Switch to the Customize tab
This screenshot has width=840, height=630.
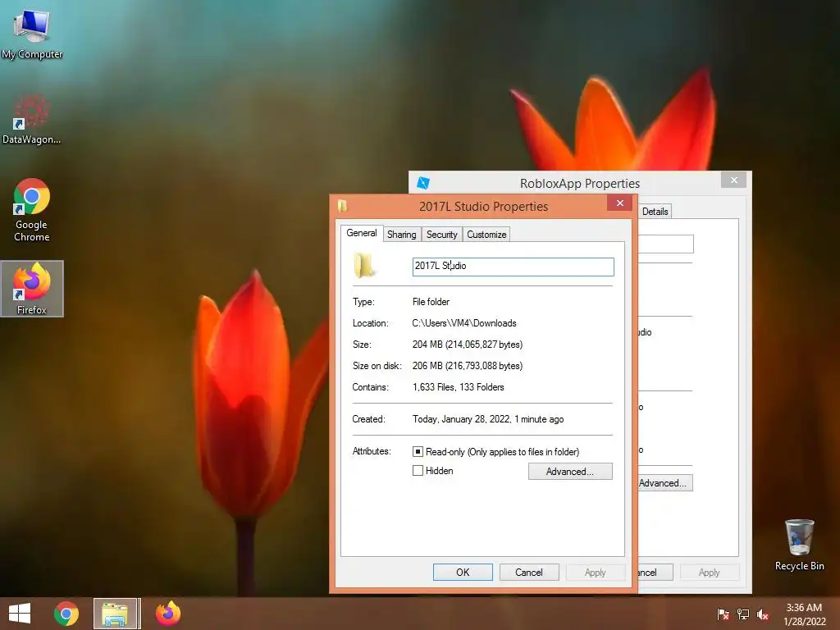tap(486, 235)
